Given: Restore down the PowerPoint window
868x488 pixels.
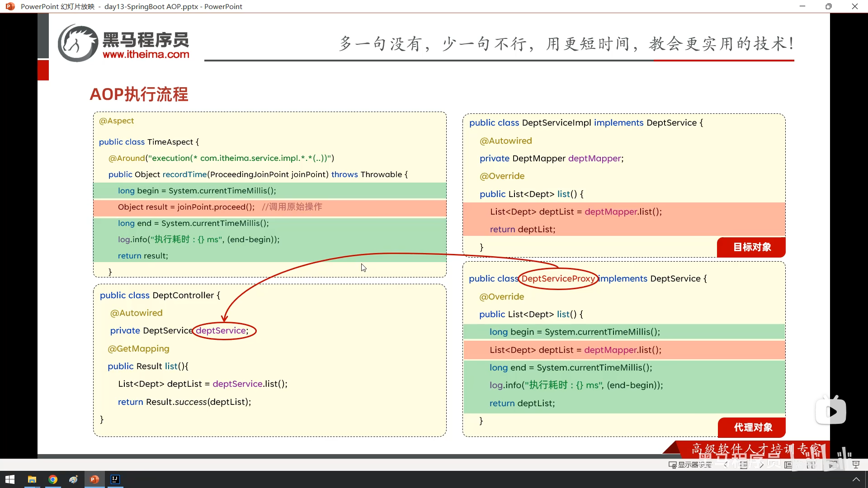Looking at the screenshot, I should pos(828,6).
